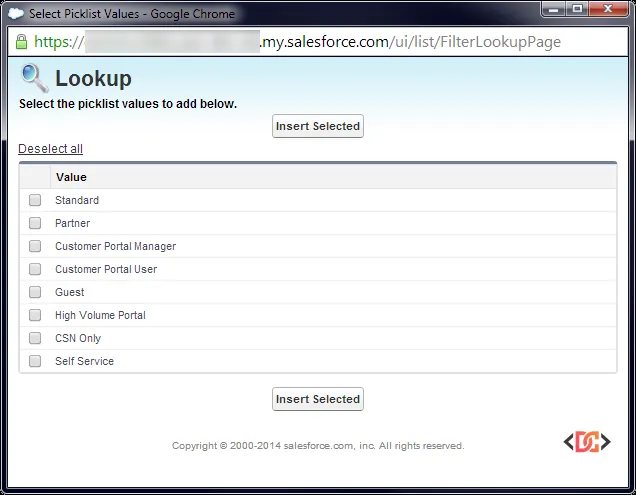Check the Standard checkbox
636x495 pixels.
tap(35, 200)
